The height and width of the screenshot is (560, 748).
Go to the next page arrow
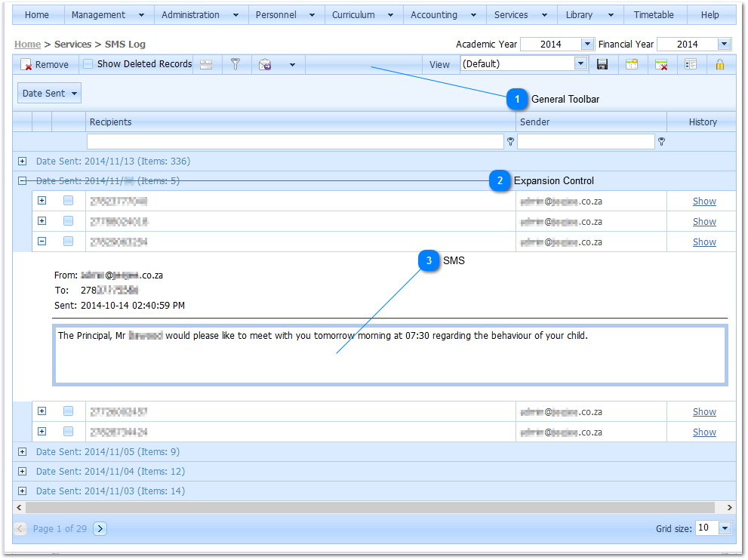[x=100, y=528]
